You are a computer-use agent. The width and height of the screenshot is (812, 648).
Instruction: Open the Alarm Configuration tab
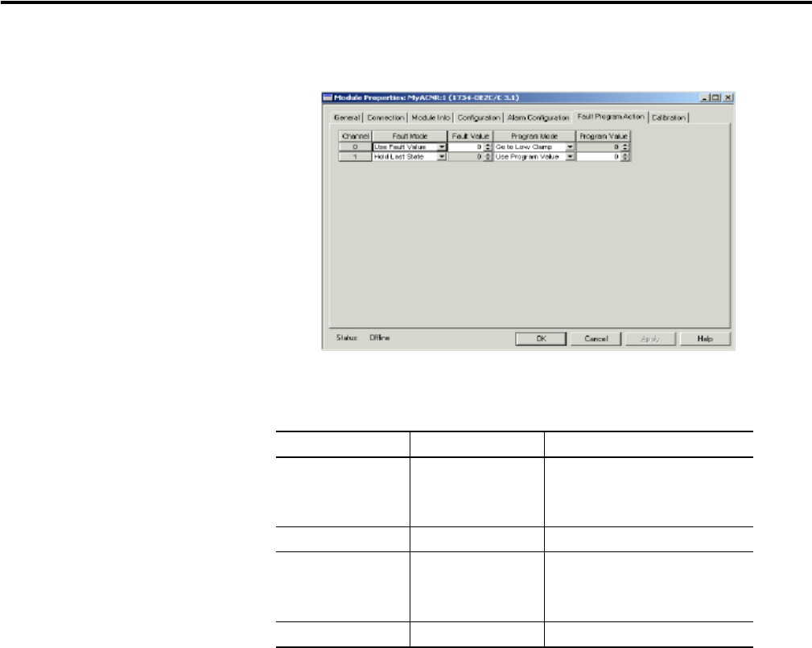[x=538, y=118]
